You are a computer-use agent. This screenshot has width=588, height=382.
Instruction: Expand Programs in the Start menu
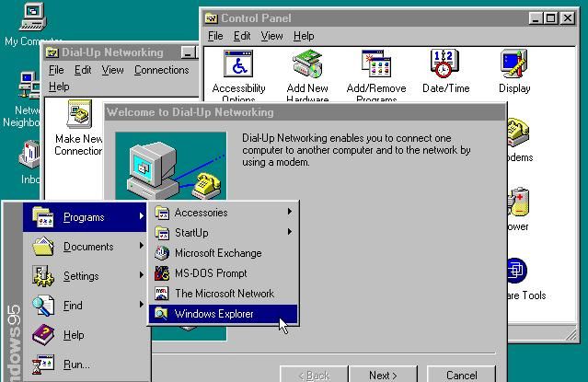pos(85,217)
